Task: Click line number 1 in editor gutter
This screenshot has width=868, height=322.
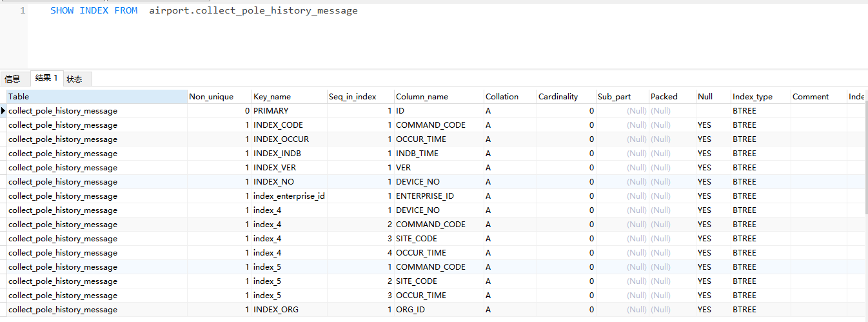Action: 23,11
